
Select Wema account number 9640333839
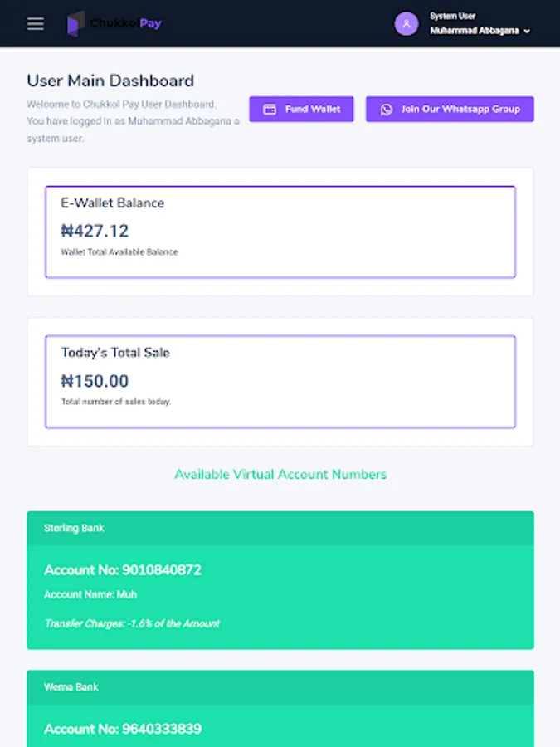(x=161, y=729)
